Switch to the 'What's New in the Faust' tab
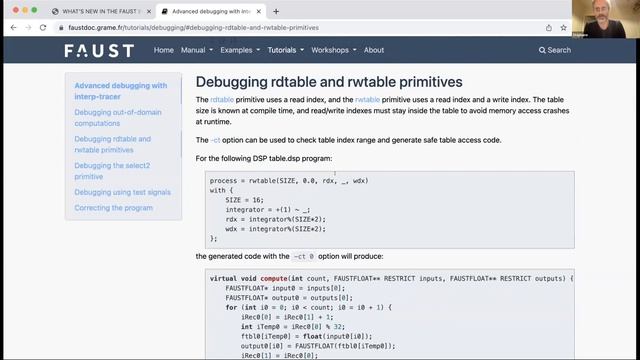 tap(101, 11)
